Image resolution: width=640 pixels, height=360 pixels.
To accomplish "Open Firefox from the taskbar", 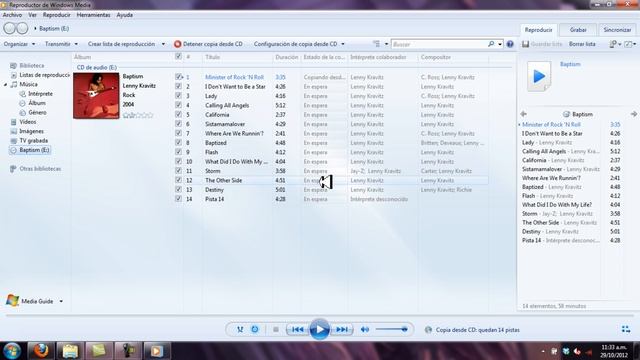I will coord(40,351).
